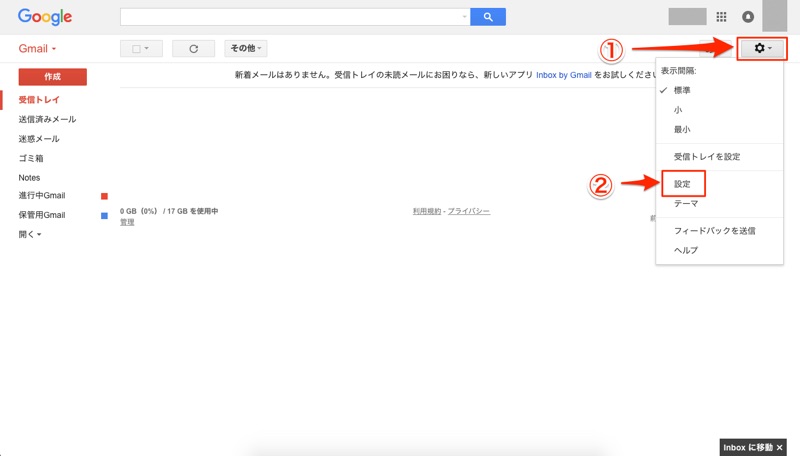Click the 利用規約 link
800x456 pixels.
[x=427, y=211]
